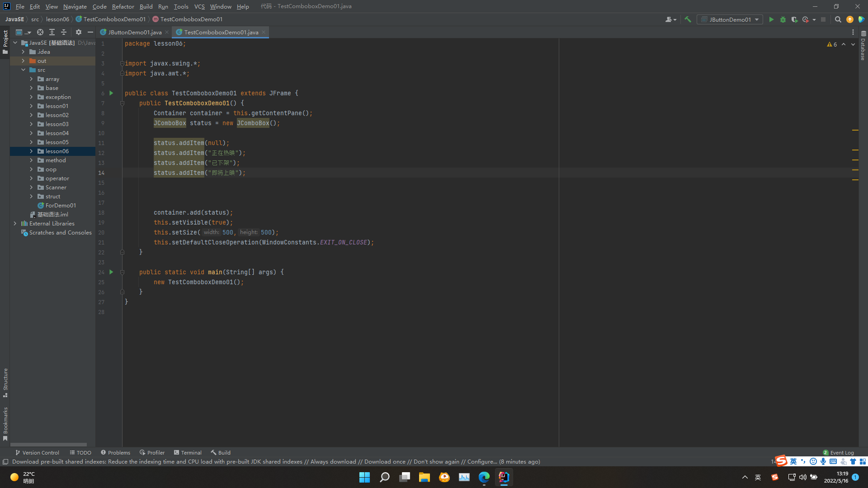Screen dimensions: 868x488
Task: Click the Build project hammer icon
Action: pyautogui.click(x=688, y=19)
